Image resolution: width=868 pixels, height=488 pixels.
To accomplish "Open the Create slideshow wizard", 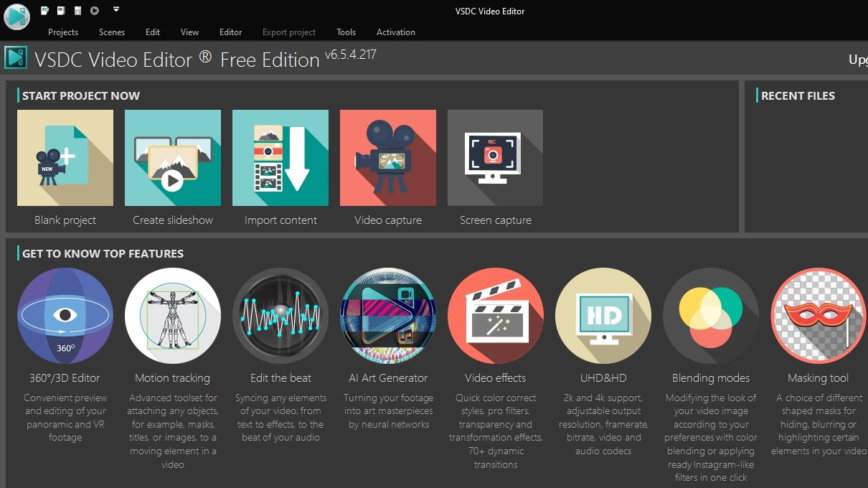I will (x=173, y=158).
